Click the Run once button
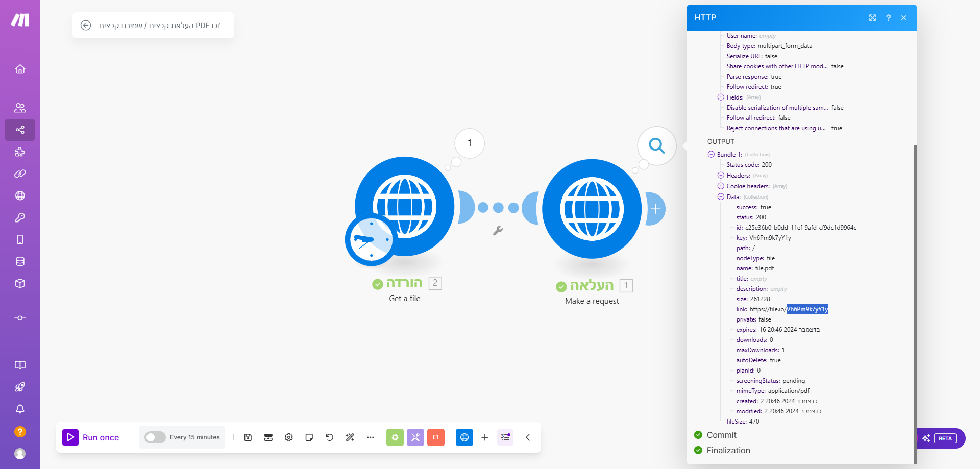Screen dimensions: 980x469 [x=91, y=437]
